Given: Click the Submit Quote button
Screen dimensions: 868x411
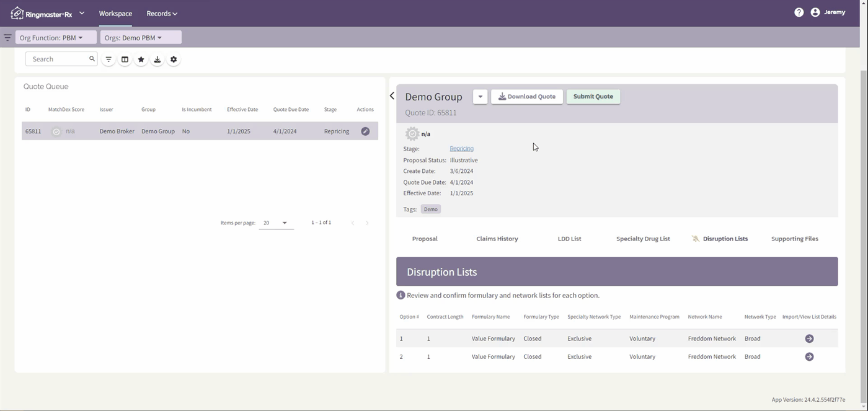Looking at the screenshot, I should click(x=593, y=96).
